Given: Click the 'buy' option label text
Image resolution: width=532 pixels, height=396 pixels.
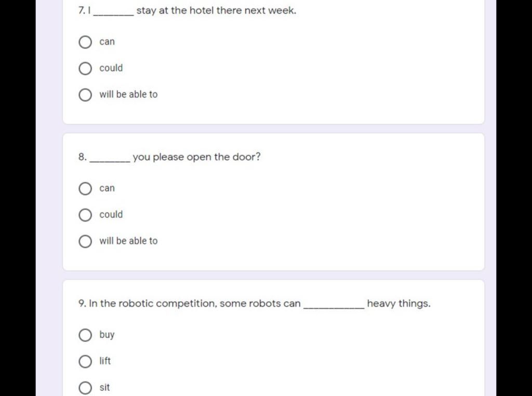Looking at the screenshot, I should (x=107, y=335).
